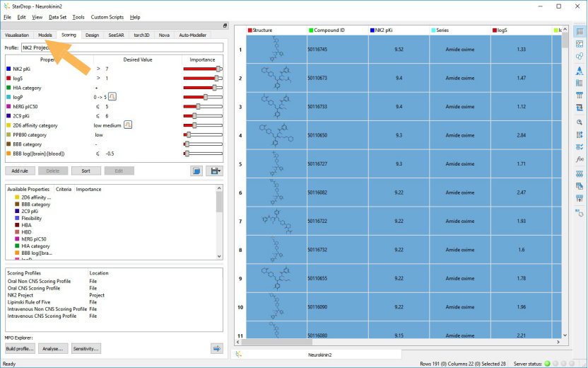This screenshot has height=368, width=588.
Task: Select Lipinski Rule of Five profile
Action: click(x=29, y=302)
